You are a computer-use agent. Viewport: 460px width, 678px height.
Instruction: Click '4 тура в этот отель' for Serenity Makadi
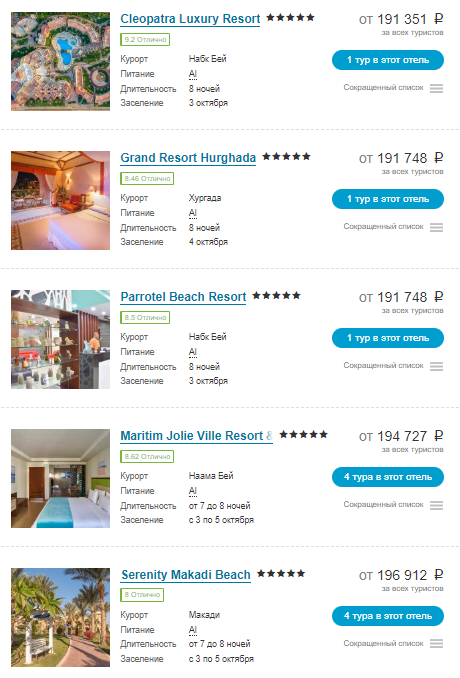click(x=388, y=616)
